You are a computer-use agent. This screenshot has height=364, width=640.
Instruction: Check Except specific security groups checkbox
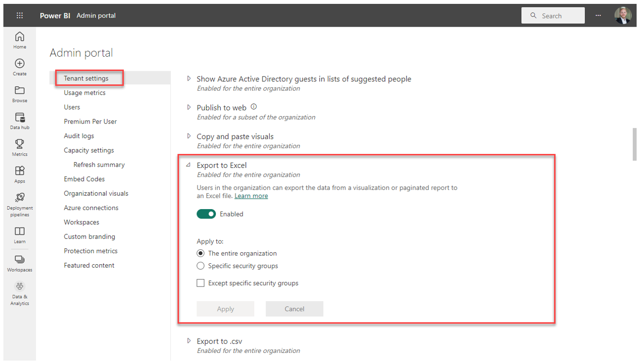coord(200,283)
